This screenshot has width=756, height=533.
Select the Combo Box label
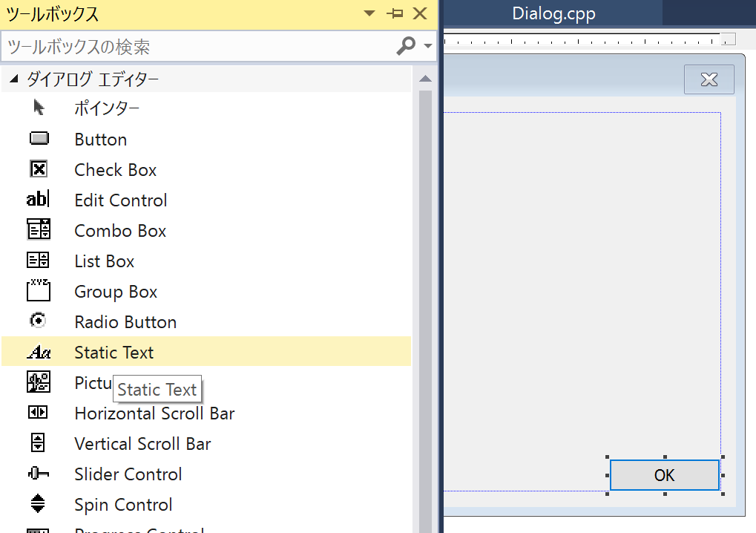pyautogui.click(x=120, y=231)
